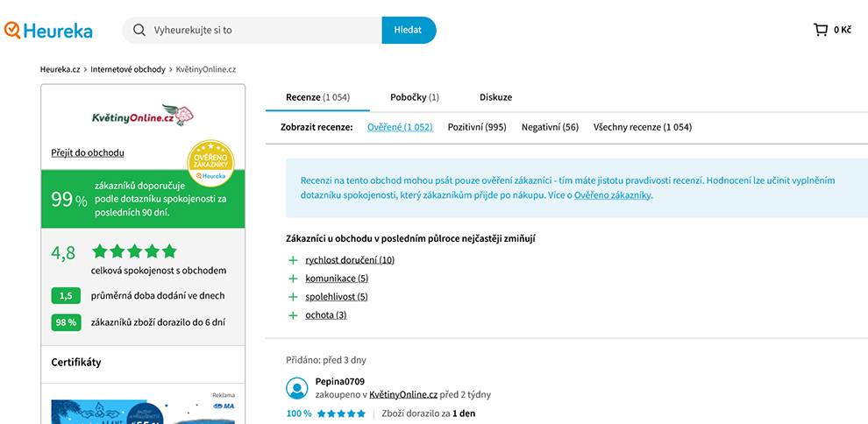Filter reviews by Ověřené (1 052)

400,127
